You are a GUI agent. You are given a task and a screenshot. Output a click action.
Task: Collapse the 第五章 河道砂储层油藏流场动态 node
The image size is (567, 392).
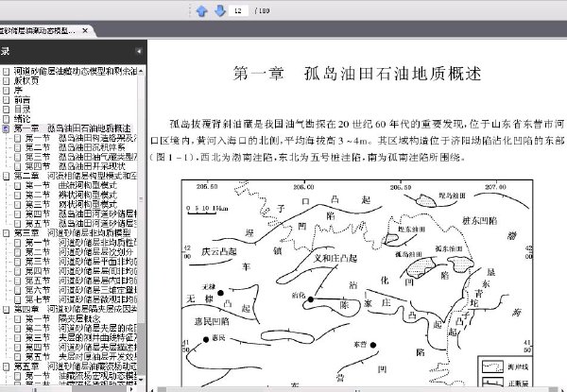pos(6,366)
